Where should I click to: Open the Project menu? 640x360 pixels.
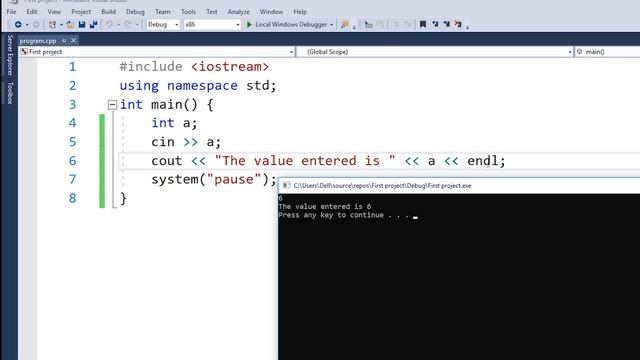point(81,12)
